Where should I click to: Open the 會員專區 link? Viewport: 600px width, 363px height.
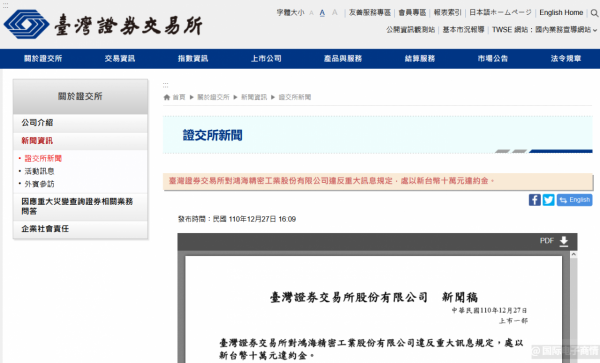pyautogui.click(x=412, y=13)
